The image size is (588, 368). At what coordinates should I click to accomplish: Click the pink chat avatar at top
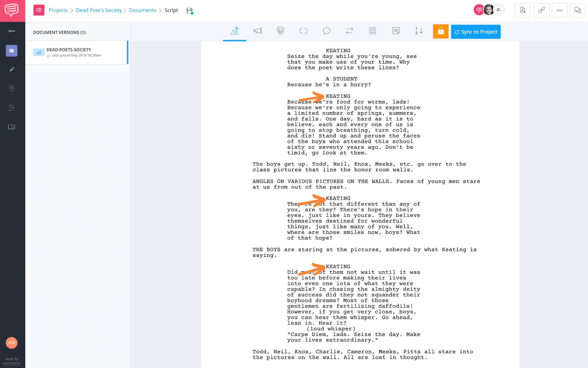pos(479,10)
